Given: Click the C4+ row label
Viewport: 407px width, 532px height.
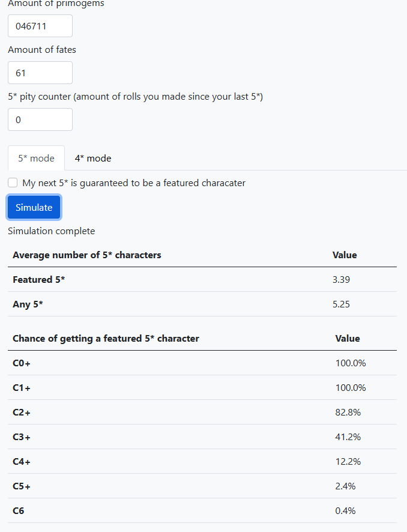Looking at the screenshot, I should (x=22, y=462).
